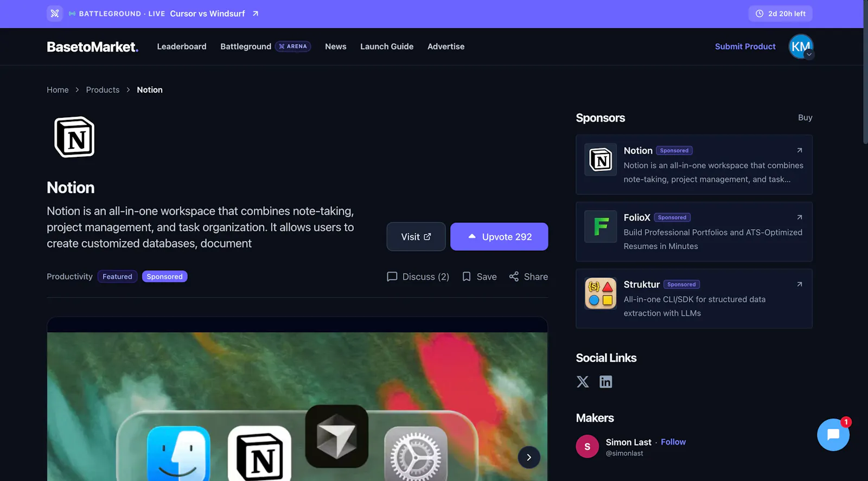Screen dimensions: 868x481
Task: Click the Buy sponsors link
Action: click(805, 117)
